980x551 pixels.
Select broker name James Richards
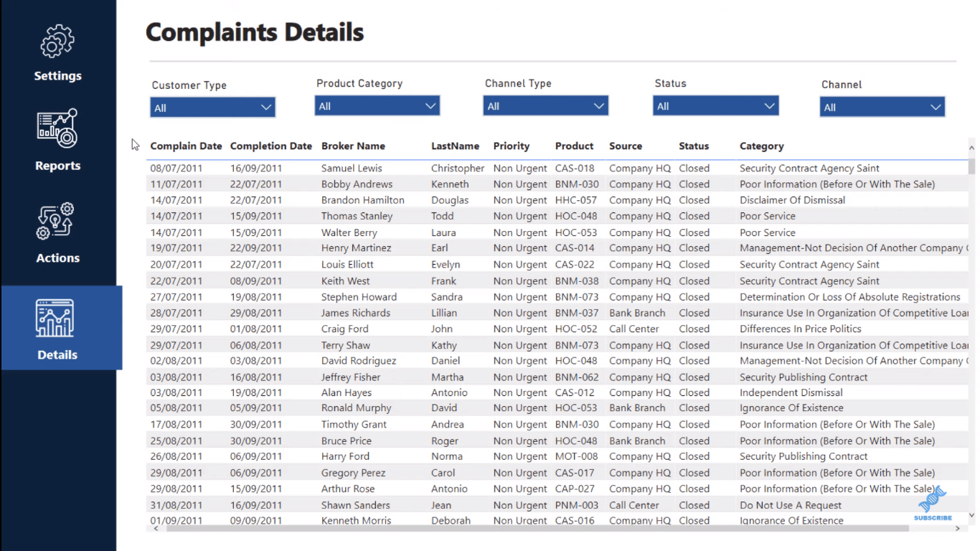point(356,313)
